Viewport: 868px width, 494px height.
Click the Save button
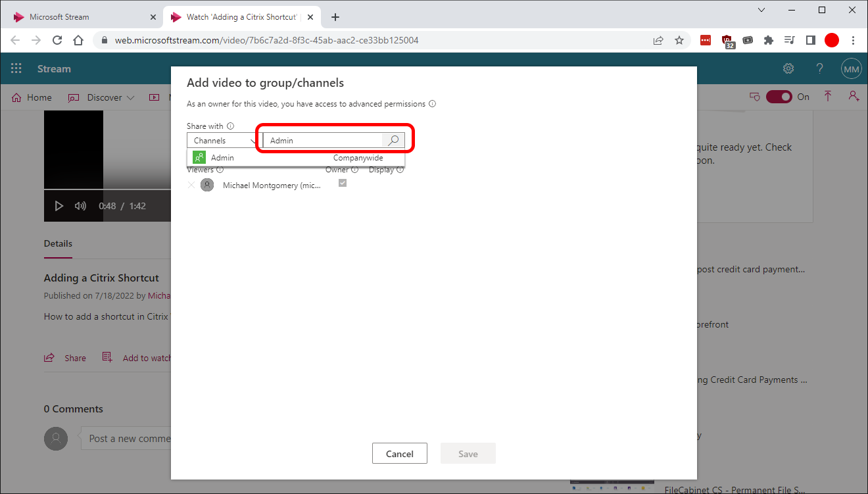[x=468, y=454]
